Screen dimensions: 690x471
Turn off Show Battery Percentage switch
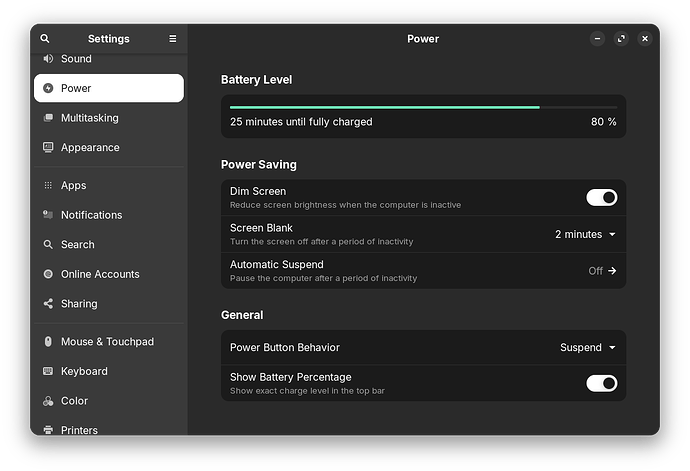click(601, 383)
